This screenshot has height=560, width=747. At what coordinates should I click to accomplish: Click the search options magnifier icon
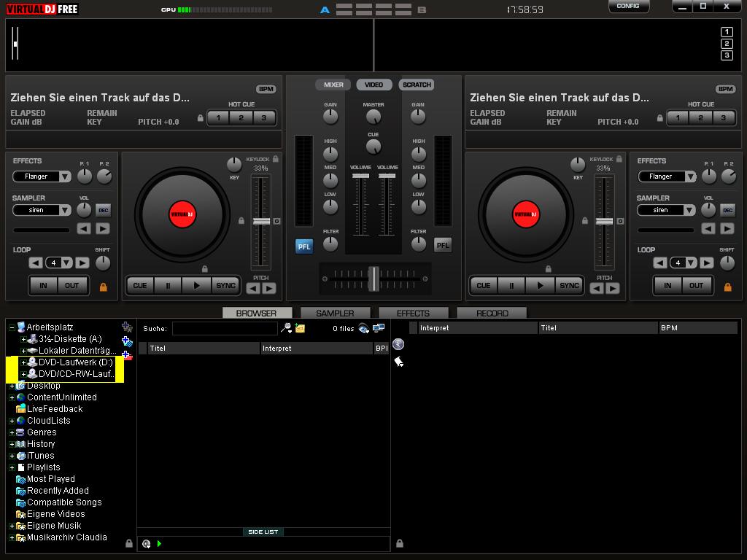[286, 327]
